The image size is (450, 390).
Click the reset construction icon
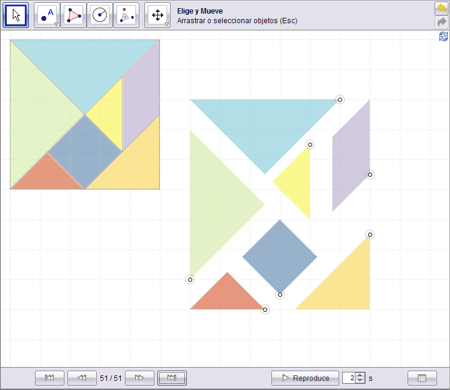click(443, 37)
